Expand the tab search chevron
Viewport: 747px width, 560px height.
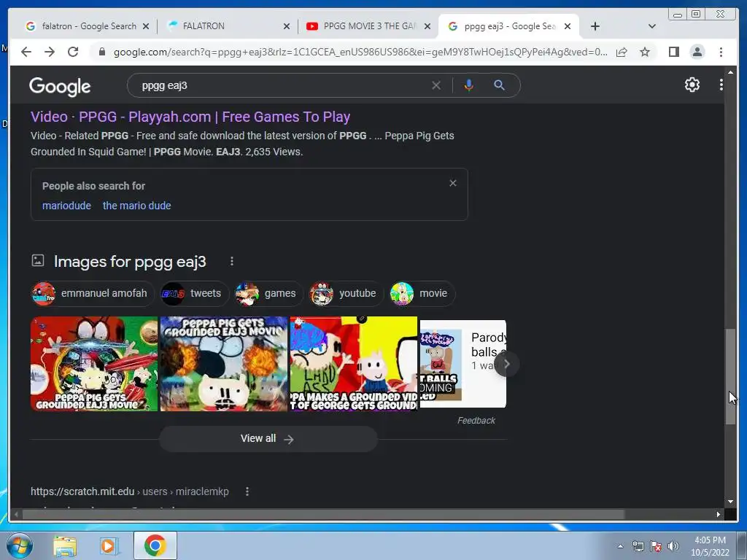point(652,26)
